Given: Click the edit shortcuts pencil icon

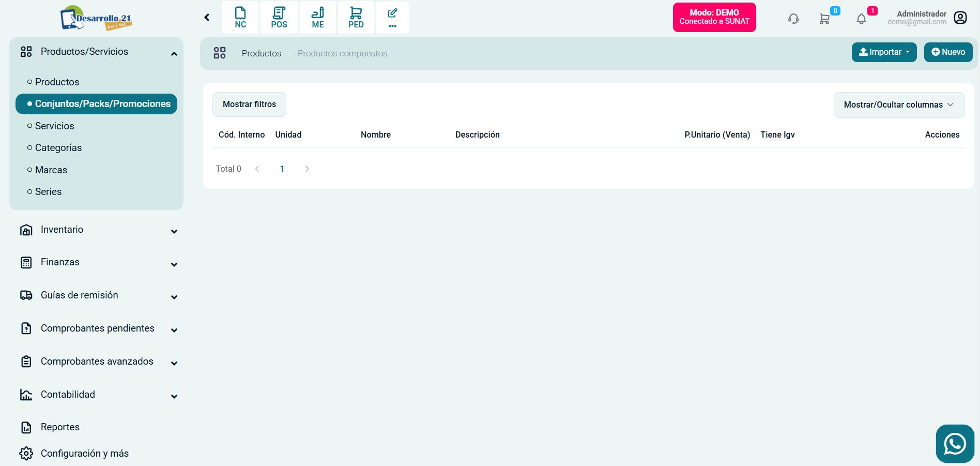Looking at the screenshot, I should pos(392,18).
